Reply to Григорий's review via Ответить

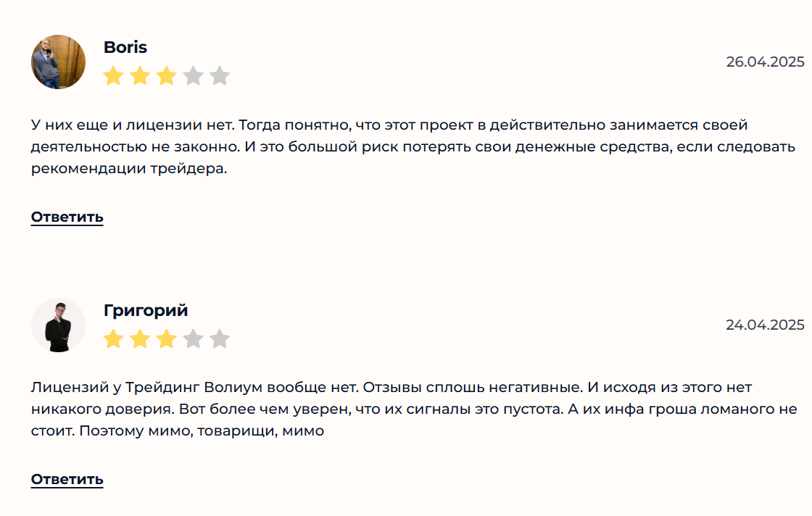[x=67, y=479]
